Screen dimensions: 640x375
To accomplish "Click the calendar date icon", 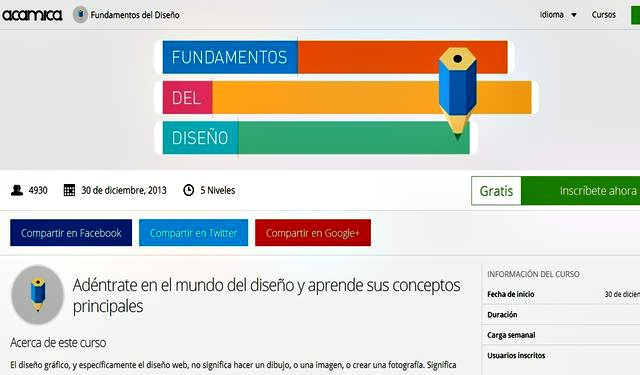I will pyautogui.click(x=69, y=190).
